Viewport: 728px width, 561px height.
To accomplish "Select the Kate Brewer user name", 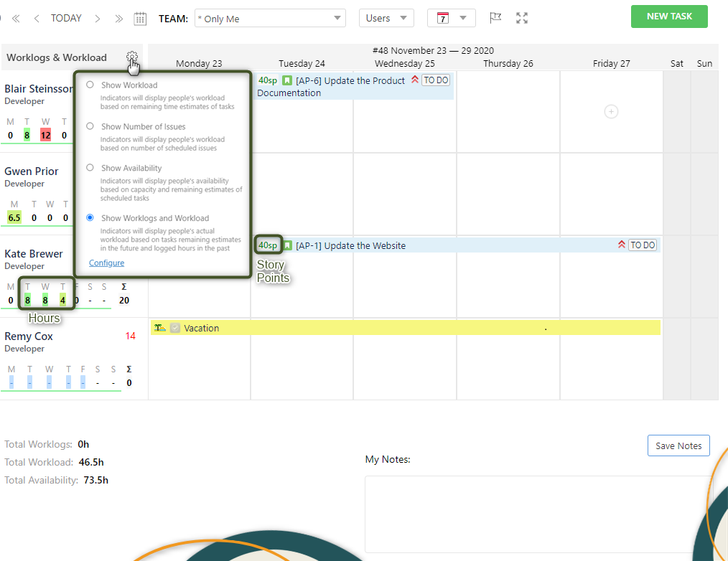I will click(34, 254).
